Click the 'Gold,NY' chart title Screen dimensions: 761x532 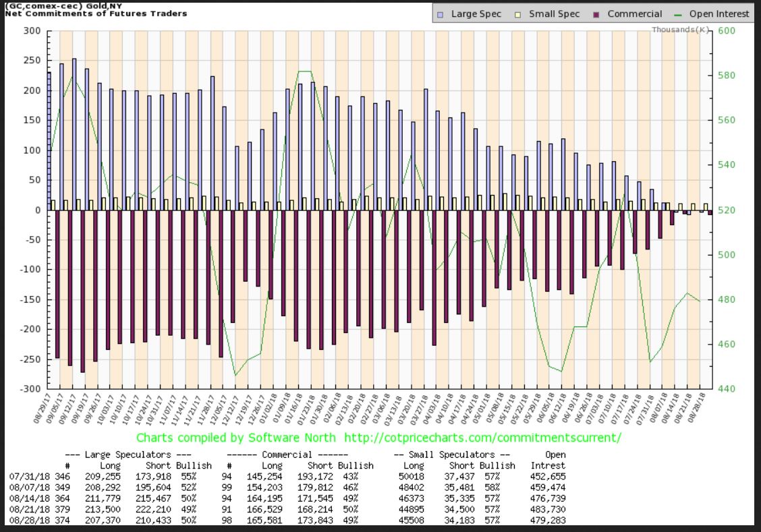pyautogui.click(x=76, y=5)
